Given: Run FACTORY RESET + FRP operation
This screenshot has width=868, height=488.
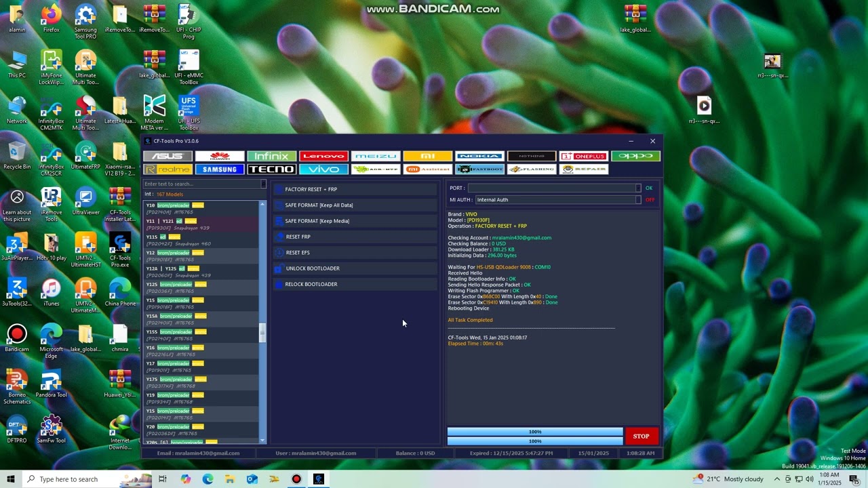Looking at the screenshot, I should pos(355,189).
